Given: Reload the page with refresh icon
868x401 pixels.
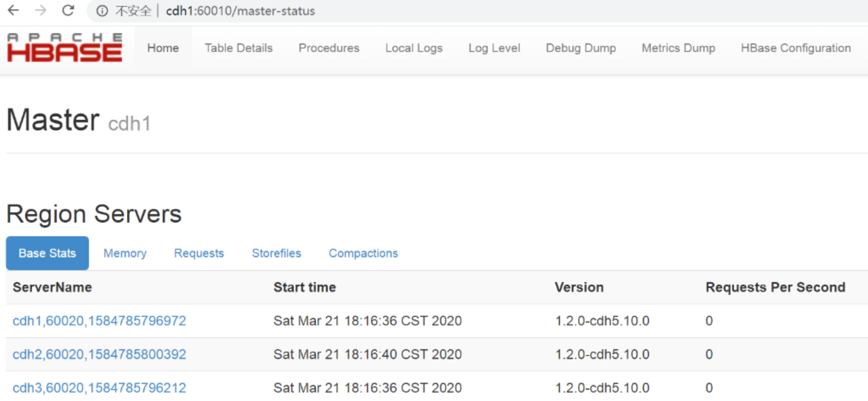Looking at the screenshot, I should pos(68,10).
